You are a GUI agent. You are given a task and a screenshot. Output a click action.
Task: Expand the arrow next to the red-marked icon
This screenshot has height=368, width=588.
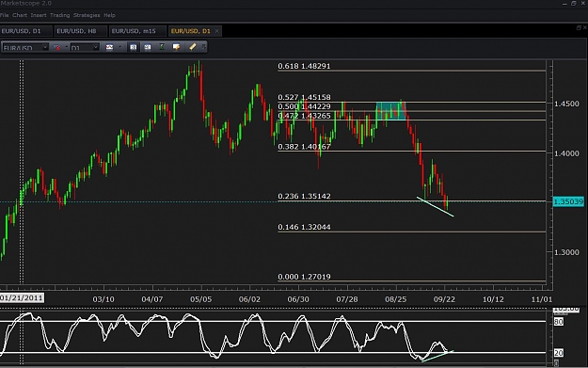tap(67, 47)
